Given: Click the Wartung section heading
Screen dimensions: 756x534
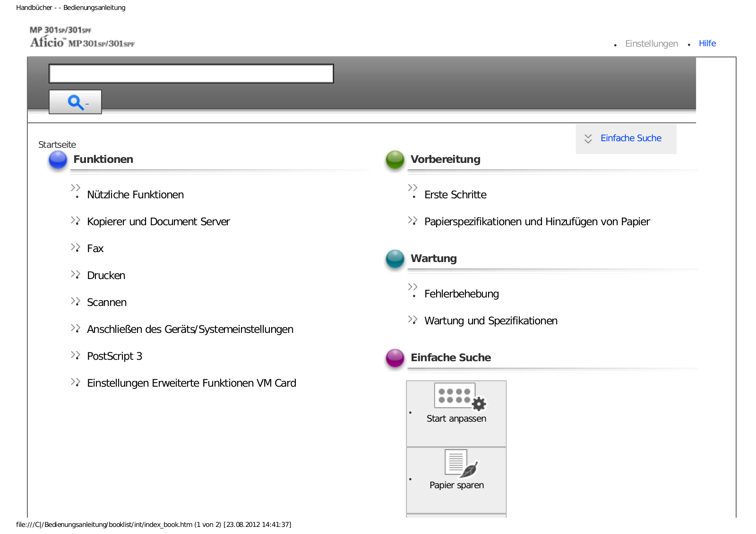Looking at the screenshot, I should pyautogui.click(x=434, y=259).
